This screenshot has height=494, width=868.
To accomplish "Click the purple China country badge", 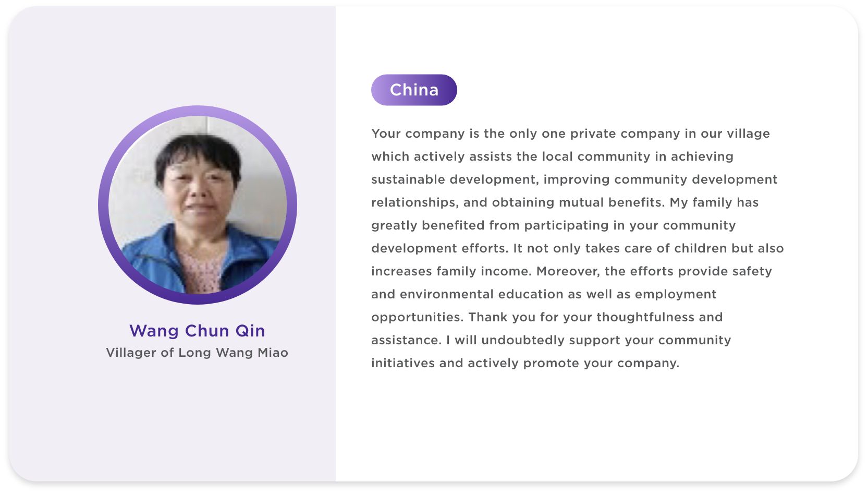I will 414,90.
